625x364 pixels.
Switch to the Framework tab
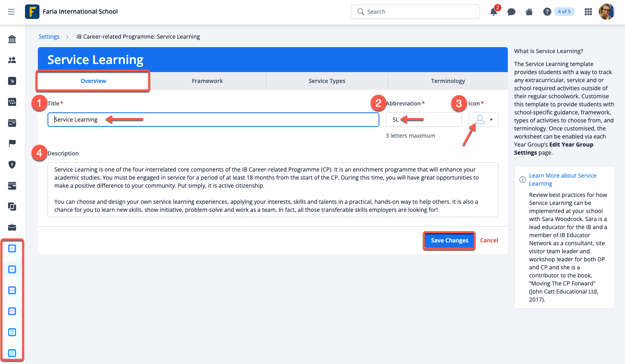(207, 81)
